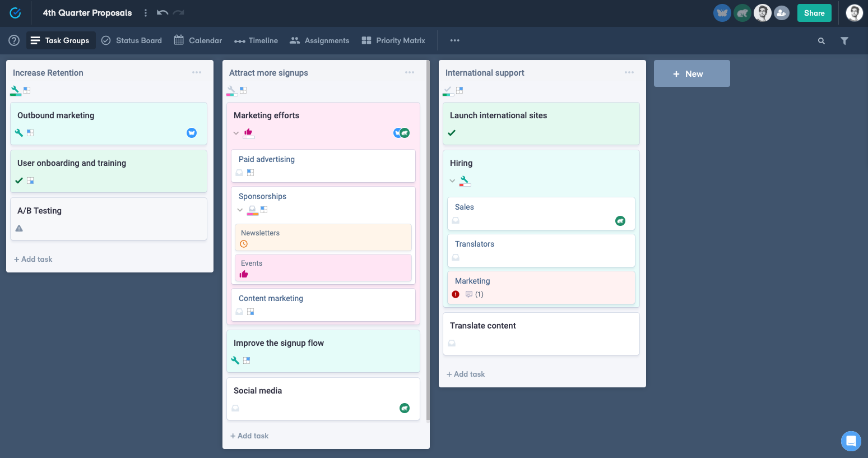Collapse the Hiring subtasks chevron

(452, 181)
